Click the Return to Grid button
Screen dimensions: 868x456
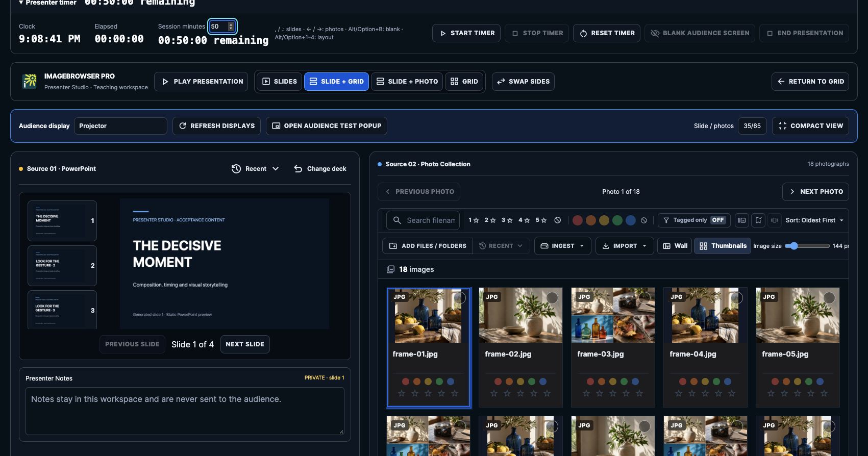(810, 82)
